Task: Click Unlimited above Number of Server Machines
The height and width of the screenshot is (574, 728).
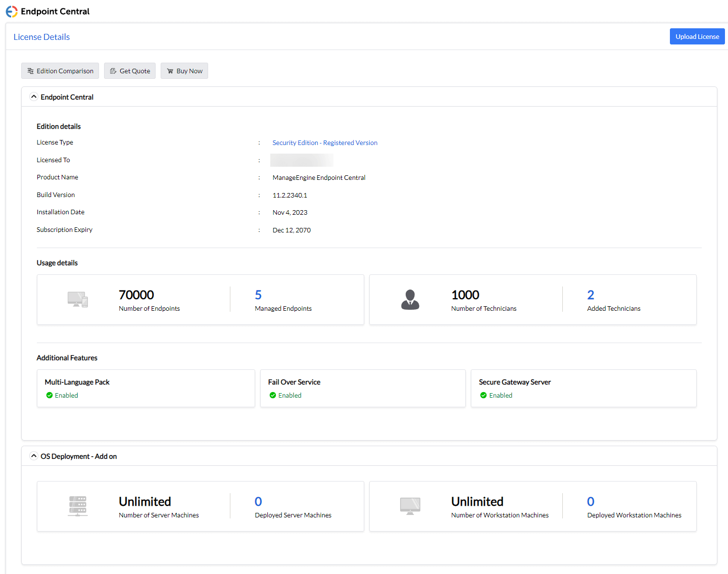Action: pyautogui.click(x=145, y=501)
